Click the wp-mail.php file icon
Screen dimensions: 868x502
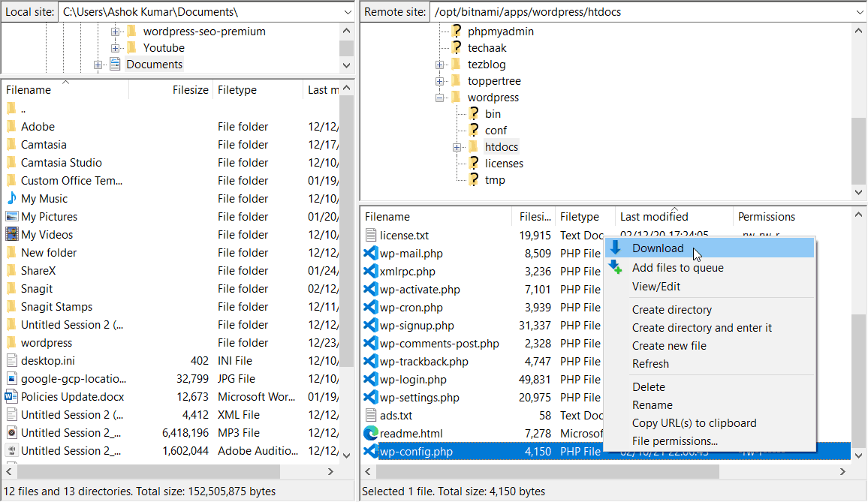[x=370, y=254]
